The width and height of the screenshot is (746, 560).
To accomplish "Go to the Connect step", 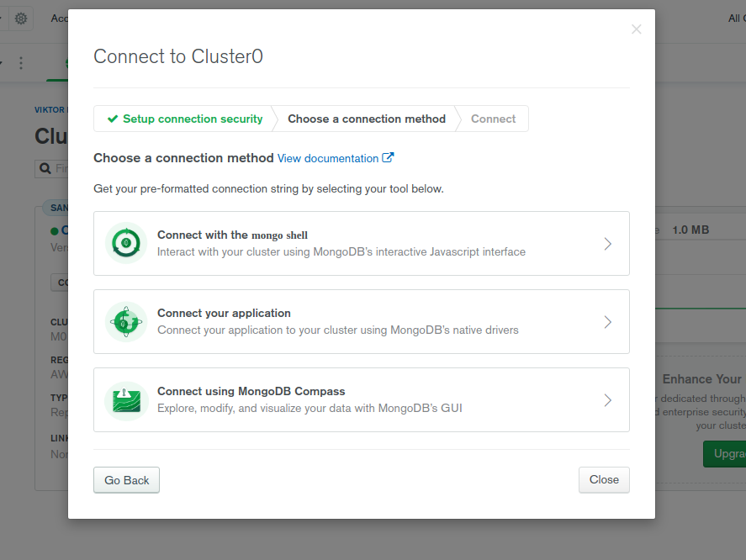I will (x=493, y=119).
